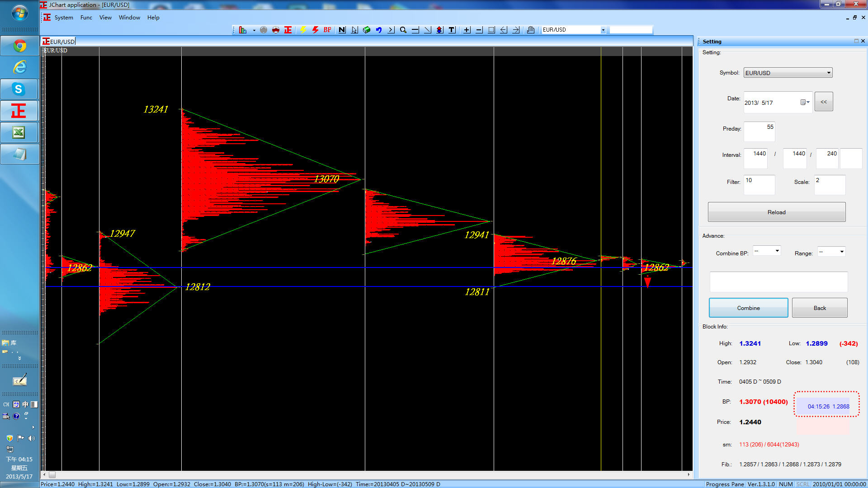Click the Preday input field
Viewport: 868px width, 488px height.
tap(759, 131)
